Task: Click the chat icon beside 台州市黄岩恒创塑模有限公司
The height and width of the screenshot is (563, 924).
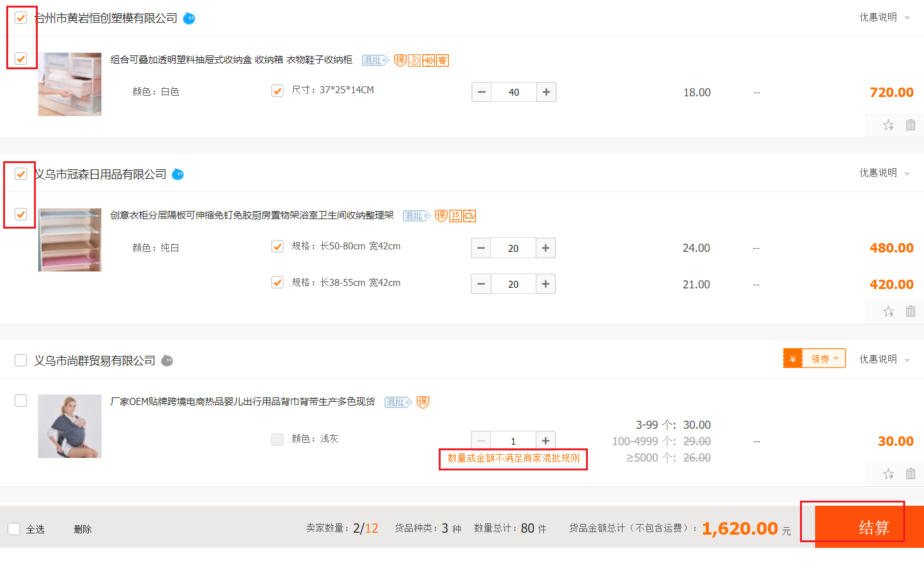Action: [189, 19]
